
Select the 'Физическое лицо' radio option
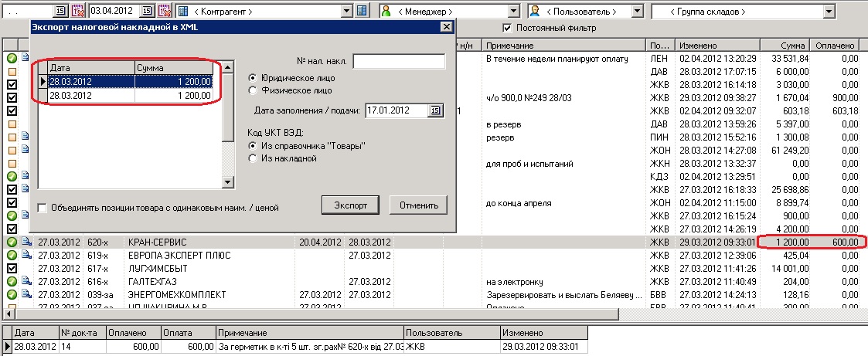(252, 91)
